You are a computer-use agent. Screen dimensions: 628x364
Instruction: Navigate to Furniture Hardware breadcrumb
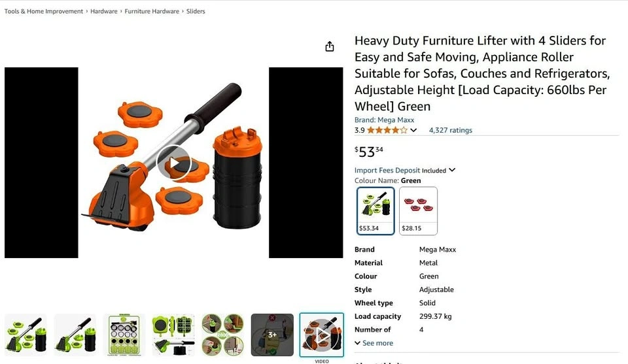(x=152, y=11)
